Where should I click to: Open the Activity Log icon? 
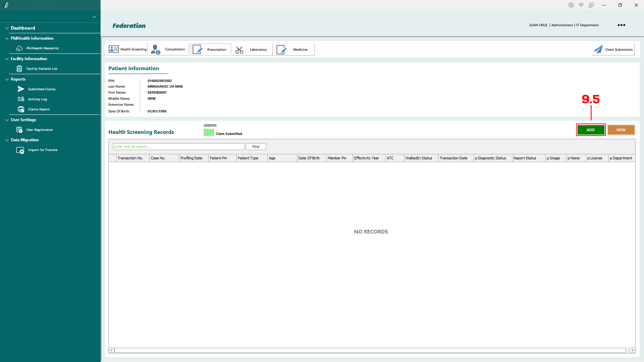click(x=21, y=99)
